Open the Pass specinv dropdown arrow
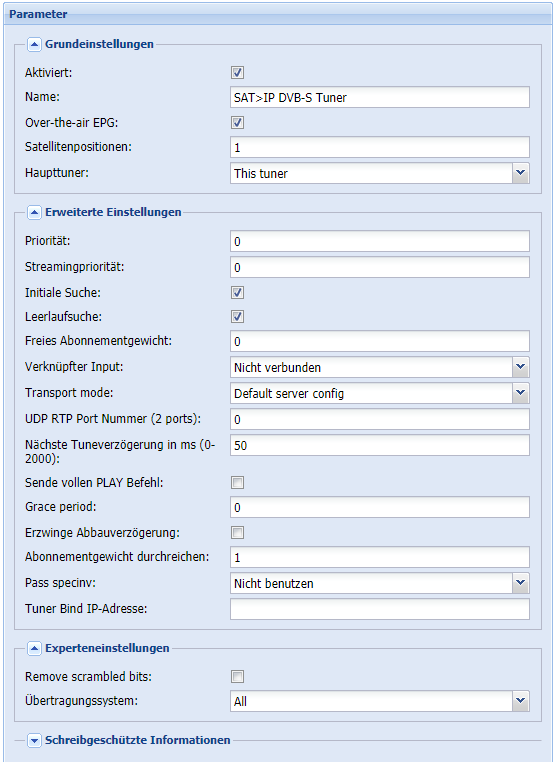Screen dimensions: 557x762 (x=521, y=583)
